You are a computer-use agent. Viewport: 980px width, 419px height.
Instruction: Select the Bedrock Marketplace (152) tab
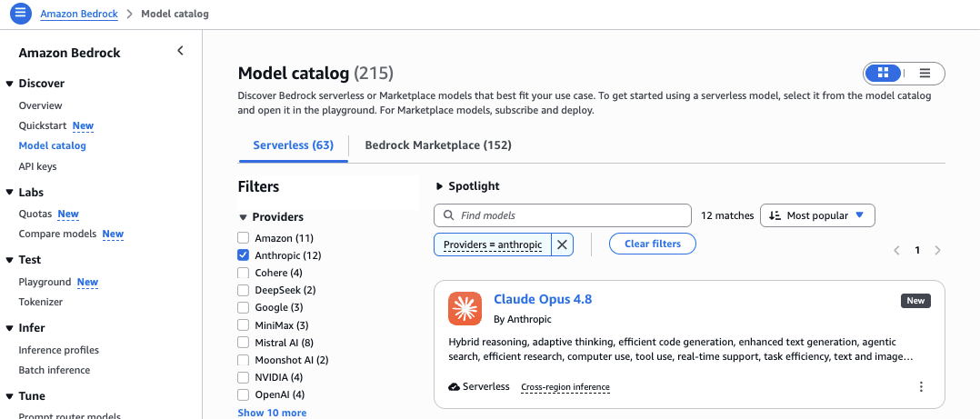pyautogui.click(x=438, y=145)
